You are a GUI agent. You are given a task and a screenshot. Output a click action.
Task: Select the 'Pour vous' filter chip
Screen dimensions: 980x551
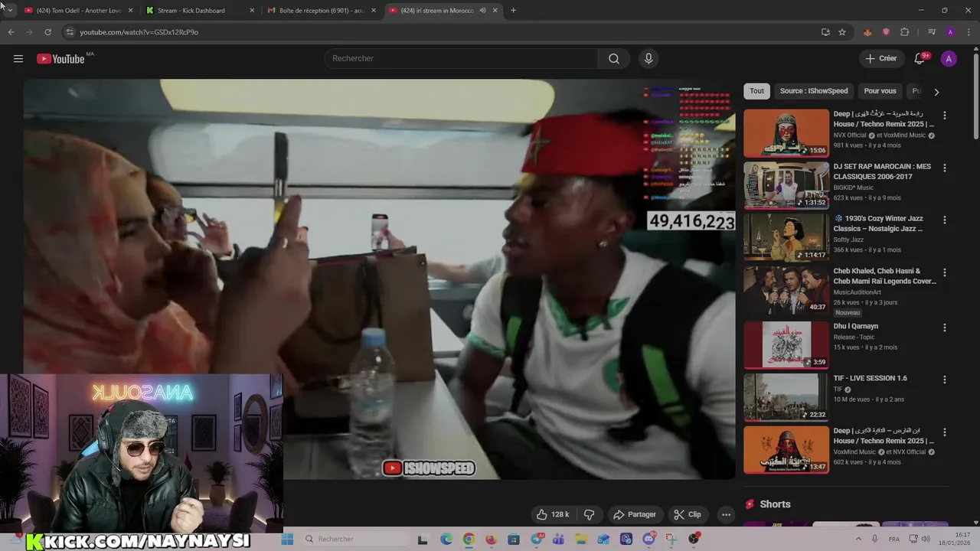880,91
